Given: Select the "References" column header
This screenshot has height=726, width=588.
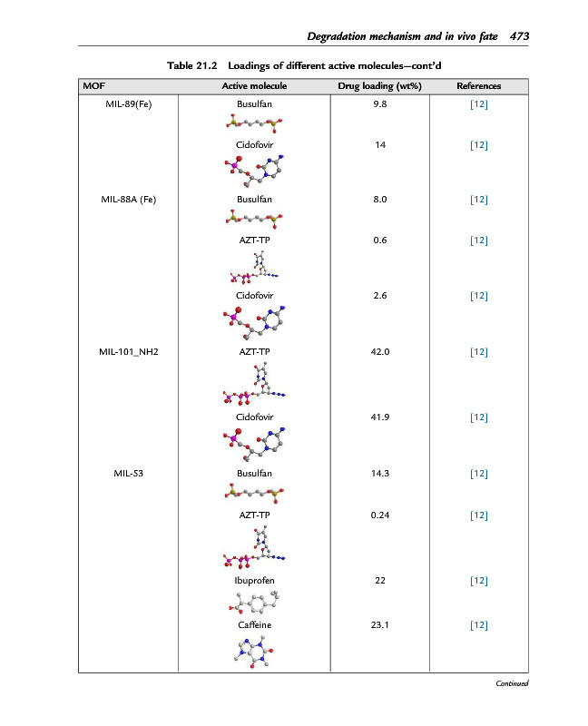Looking at the screenshot, I should 479,85.
